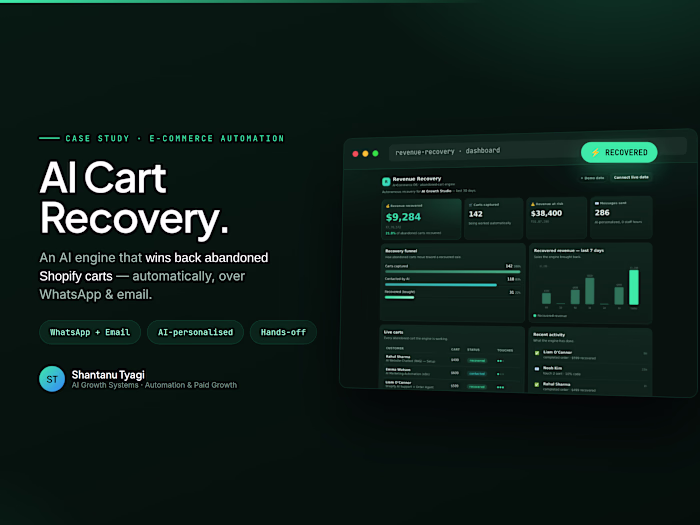The height and width of the screenshot is (525, 700).
Task: Click the status badge in Rahul Sharma cart row
Action: point(477,361)
